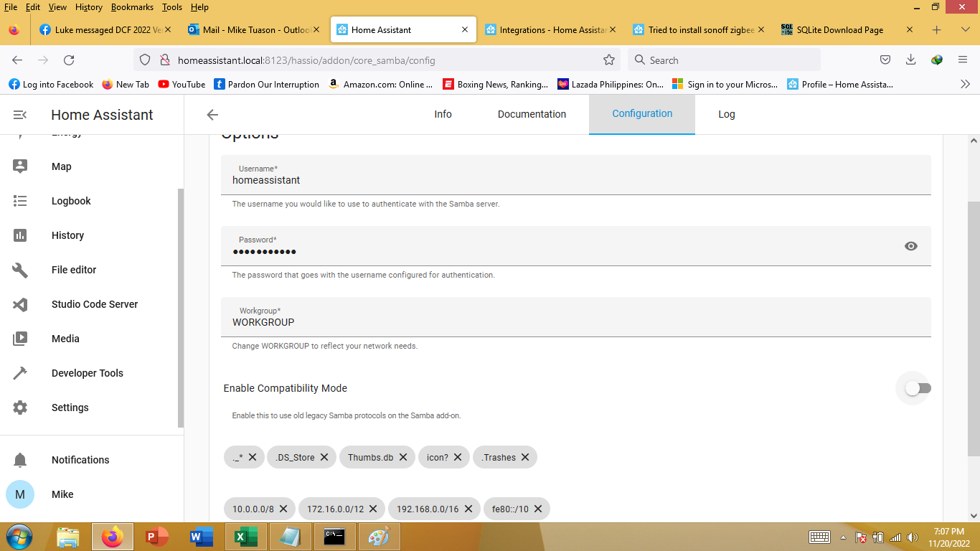Open Boxing News, Ranking bookmark
The height and width of the screenshot is (551, 980).
coord(496,84)
